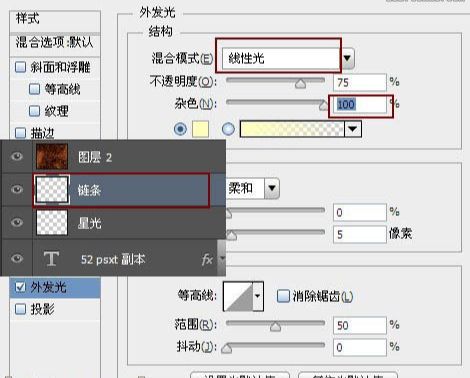
Task: Open the 混合模式 dropdown arrow
Action: coord(348,58)
